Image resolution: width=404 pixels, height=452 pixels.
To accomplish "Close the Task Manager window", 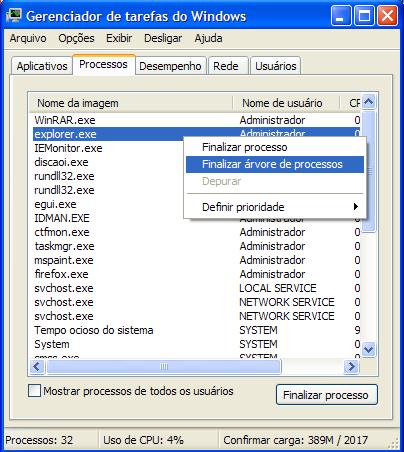I will (x=387, y=16).
